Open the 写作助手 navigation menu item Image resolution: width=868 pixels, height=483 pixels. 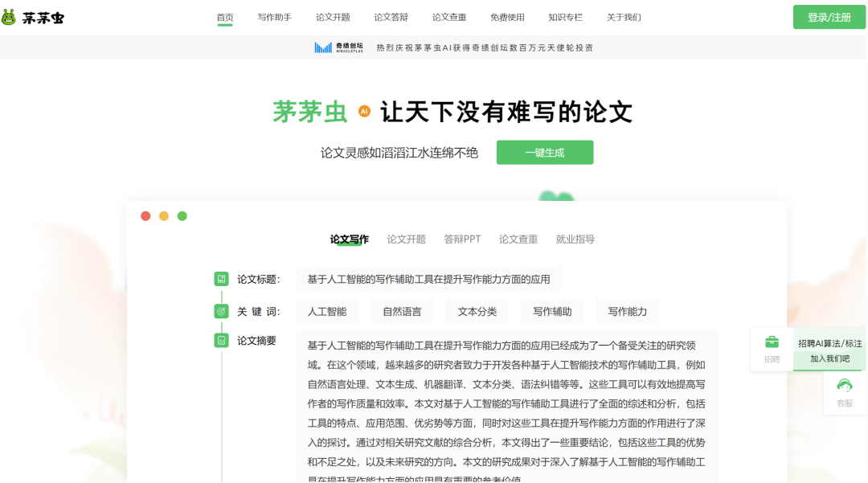point(275,16)
